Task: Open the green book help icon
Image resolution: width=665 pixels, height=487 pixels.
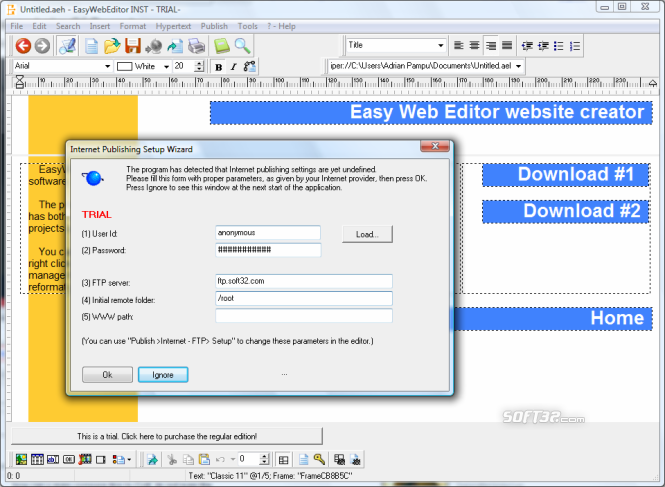Action: pos(222,46)
